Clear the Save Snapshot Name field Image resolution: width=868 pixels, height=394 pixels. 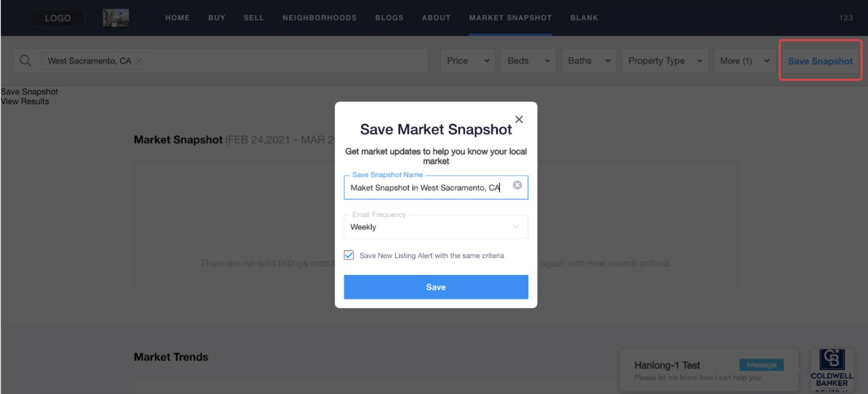click(517, 185)
